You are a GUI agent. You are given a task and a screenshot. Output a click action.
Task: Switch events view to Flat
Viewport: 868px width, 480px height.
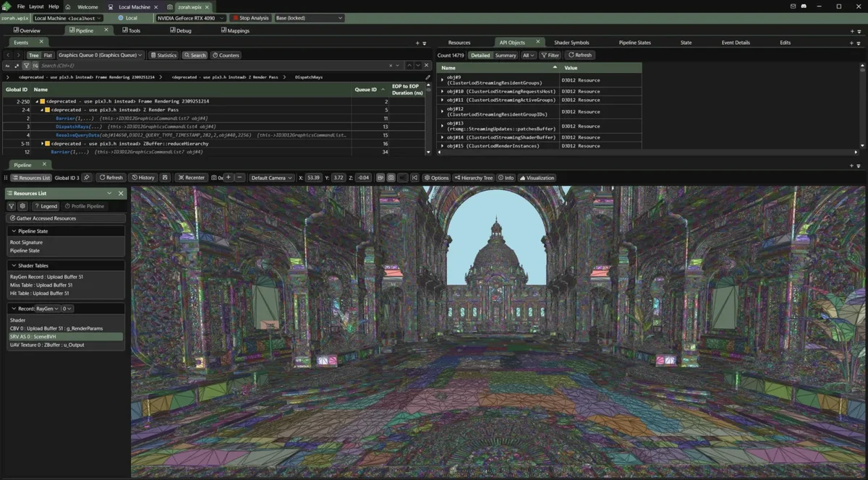click(x=48, y=55)
